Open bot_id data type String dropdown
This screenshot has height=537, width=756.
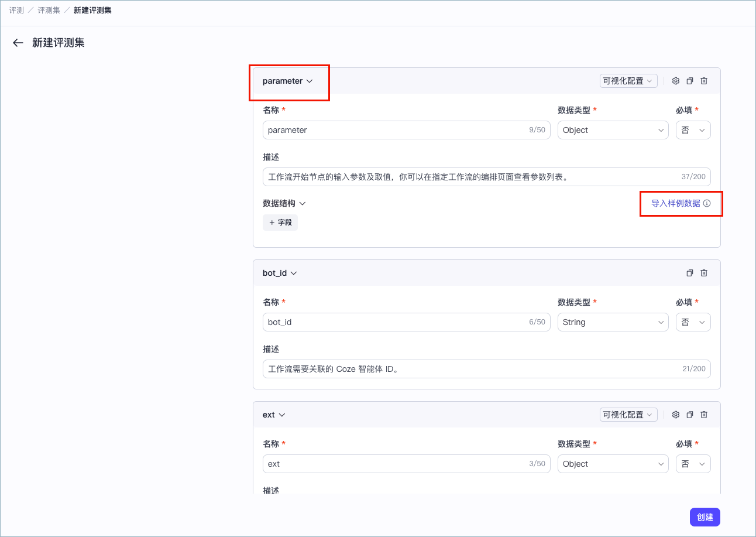pos(613,322)
